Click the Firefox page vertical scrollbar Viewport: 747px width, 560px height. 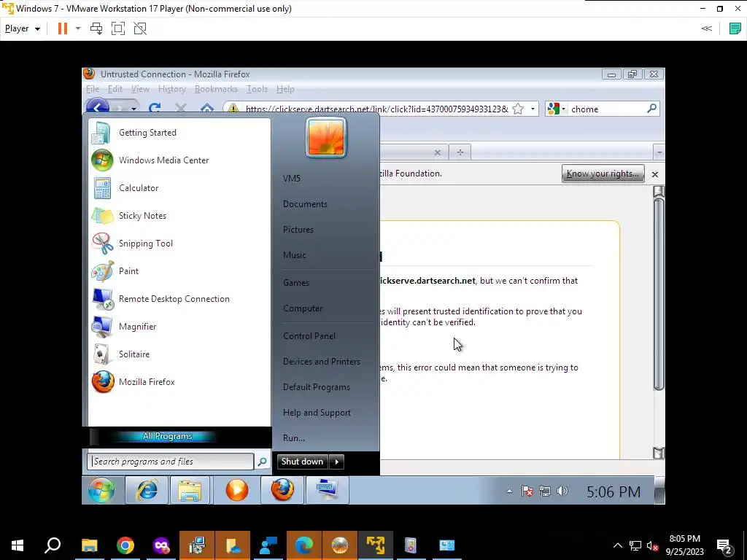[659, 295]
